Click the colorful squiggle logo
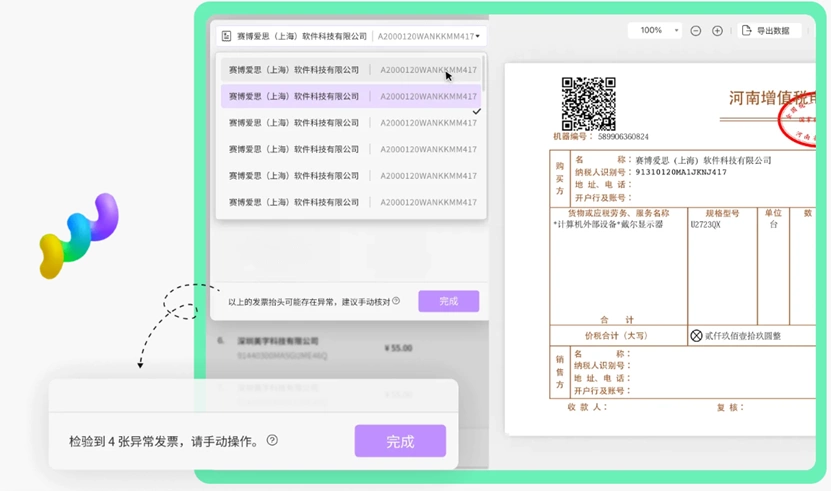 pos(79,235)
